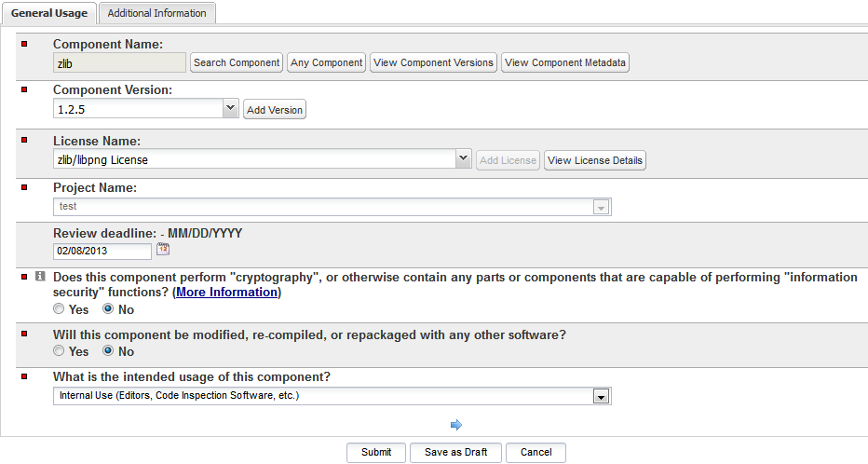Open the Project Name dropdown
Viewport: 868px width, 464px height.
[602, 207]
